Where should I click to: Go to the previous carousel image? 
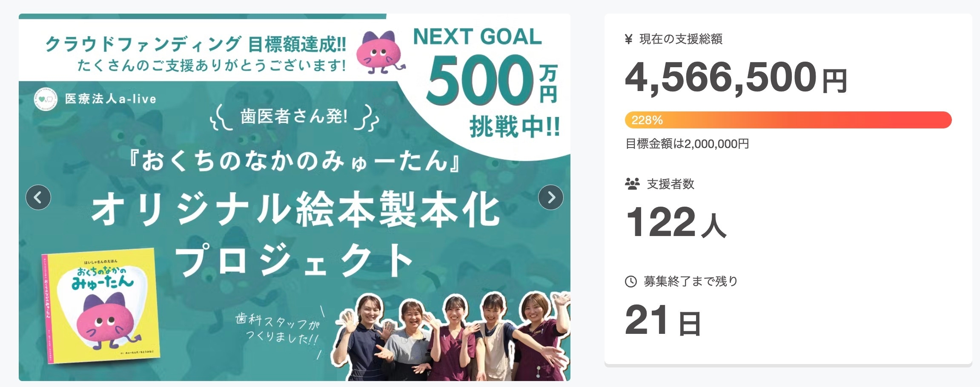pyautogui.click(x=38, y=198)
